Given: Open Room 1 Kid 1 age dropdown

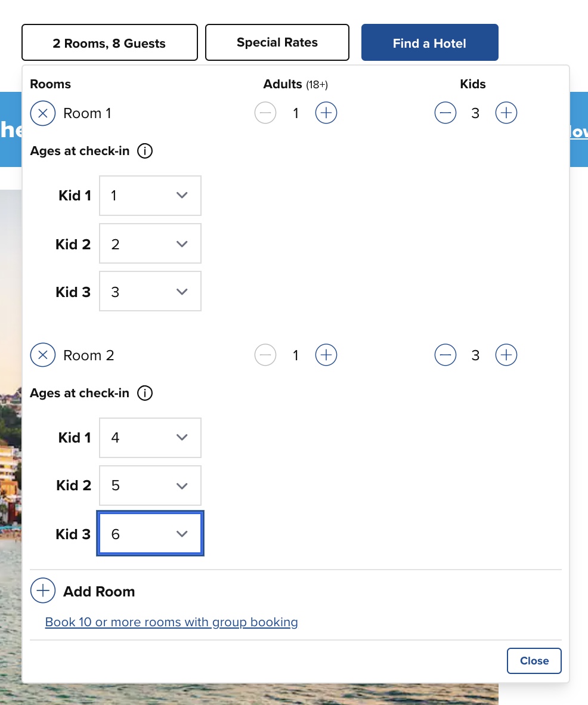Looking at the screenshot, I should click(150, 196).
